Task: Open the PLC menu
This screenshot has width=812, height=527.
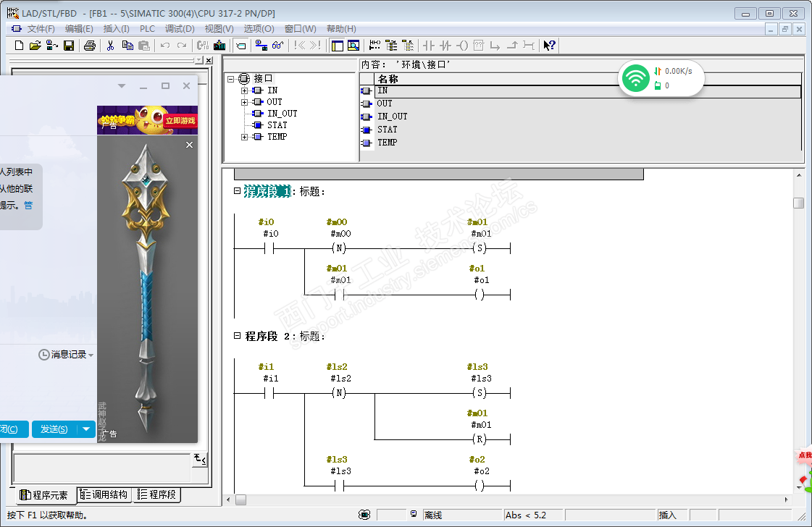Action: pos(148,29)
